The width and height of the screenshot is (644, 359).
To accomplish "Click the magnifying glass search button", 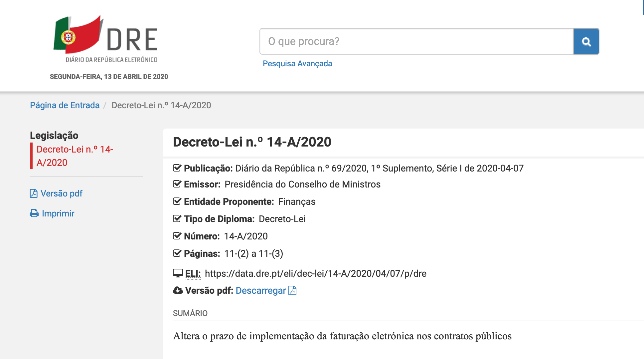I will (x=586, y=42).
